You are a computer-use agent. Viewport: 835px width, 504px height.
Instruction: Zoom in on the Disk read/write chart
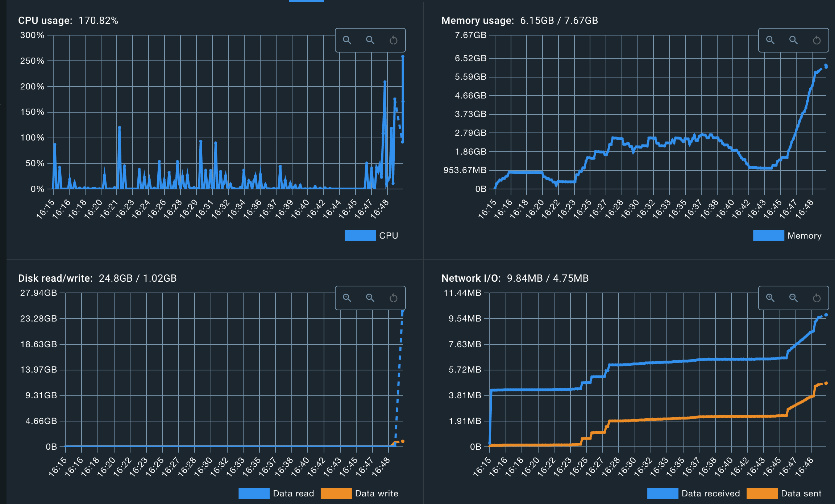[x=347, y=298]
